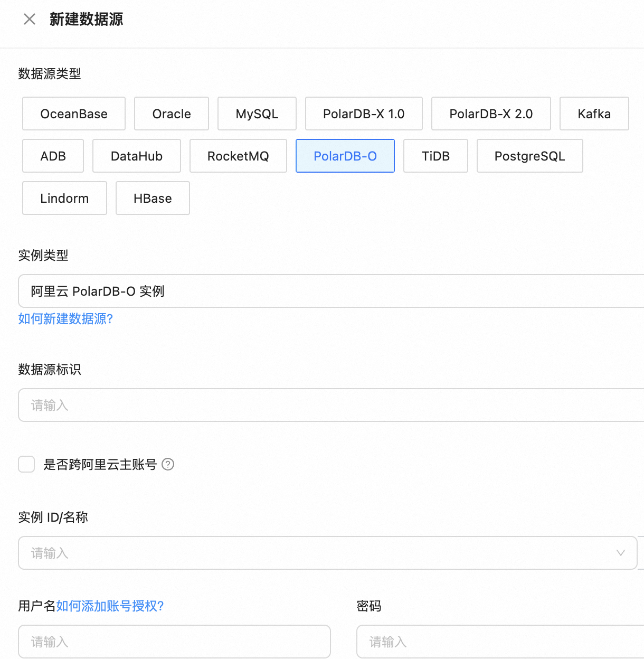Click the 数据源标识 field label
This screenshot has height=659, width=644.
tap(50, 369)
